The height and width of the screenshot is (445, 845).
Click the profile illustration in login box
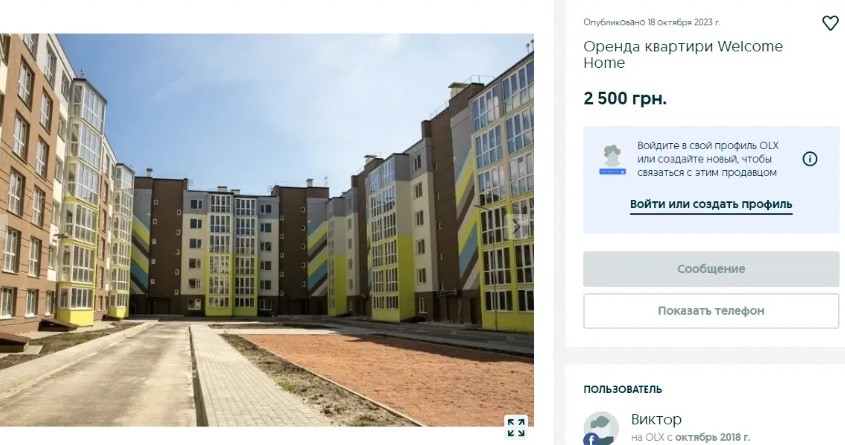point(613,159)
